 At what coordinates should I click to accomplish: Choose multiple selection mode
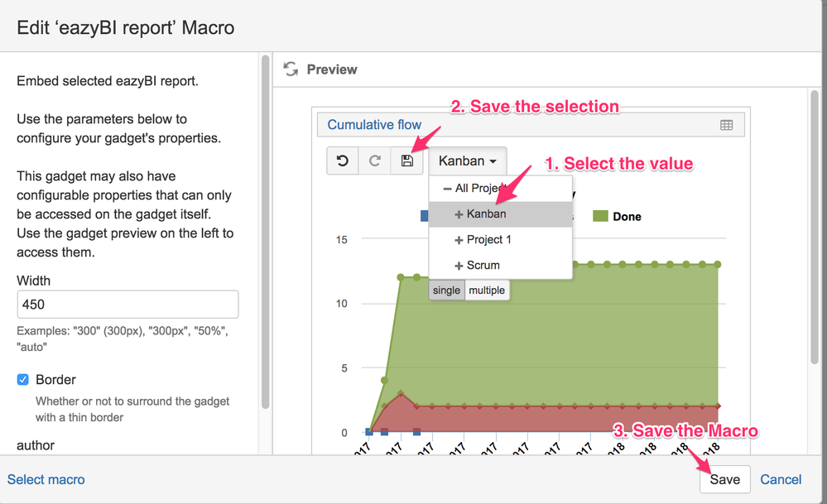487,290
